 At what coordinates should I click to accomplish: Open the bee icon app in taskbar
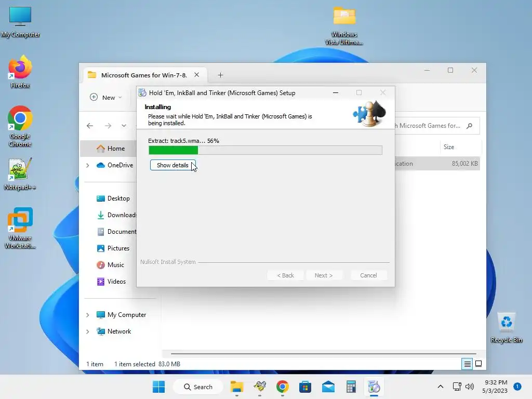tap(260, 387)
